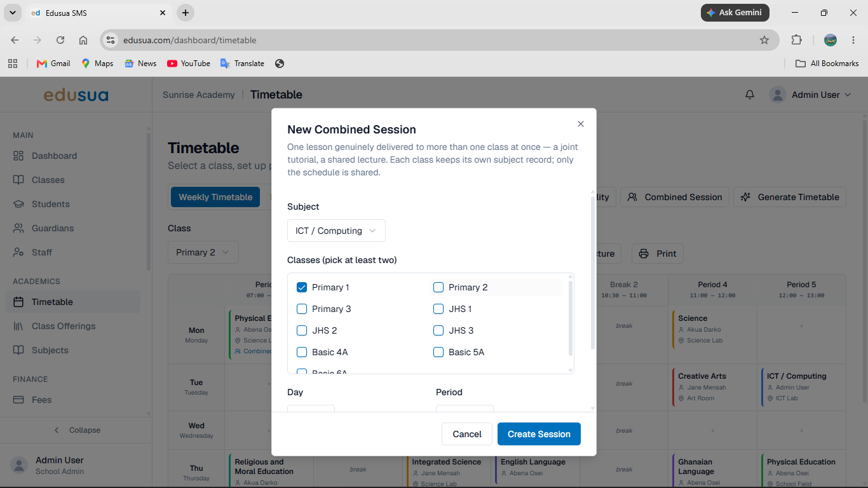Open the Primary 2 class dropdown
Viewport: 868px width, 488px height.
[203, 252]
